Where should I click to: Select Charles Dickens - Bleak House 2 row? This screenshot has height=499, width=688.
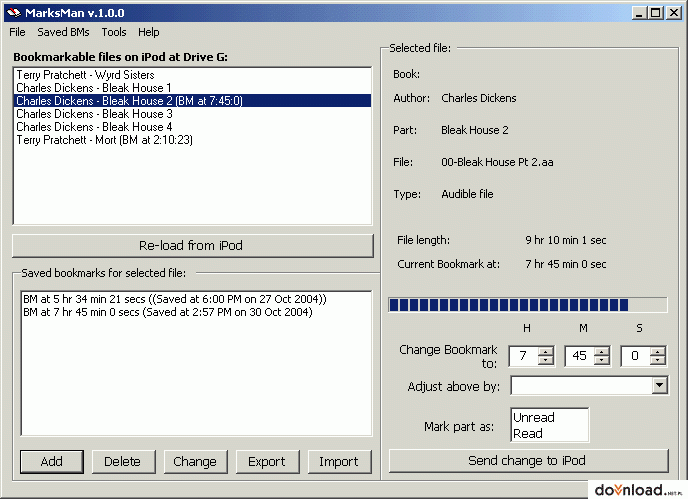tap(193, 101)
